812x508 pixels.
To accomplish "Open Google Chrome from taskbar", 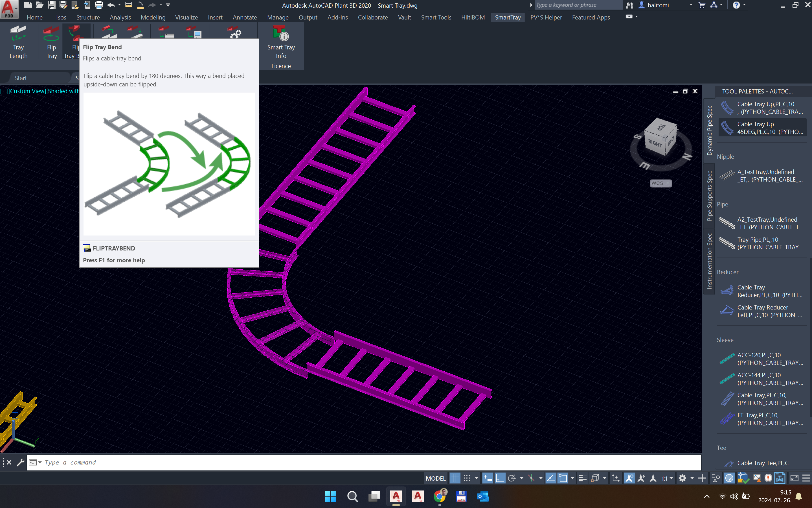I will (x=439, y=496).
